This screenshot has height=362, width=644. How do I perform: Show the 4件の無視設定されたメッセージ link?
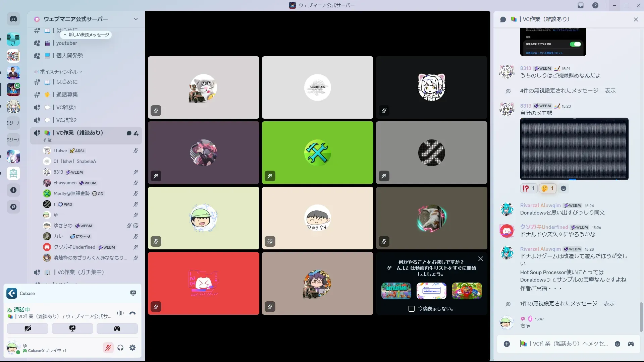tap(610, 90)
